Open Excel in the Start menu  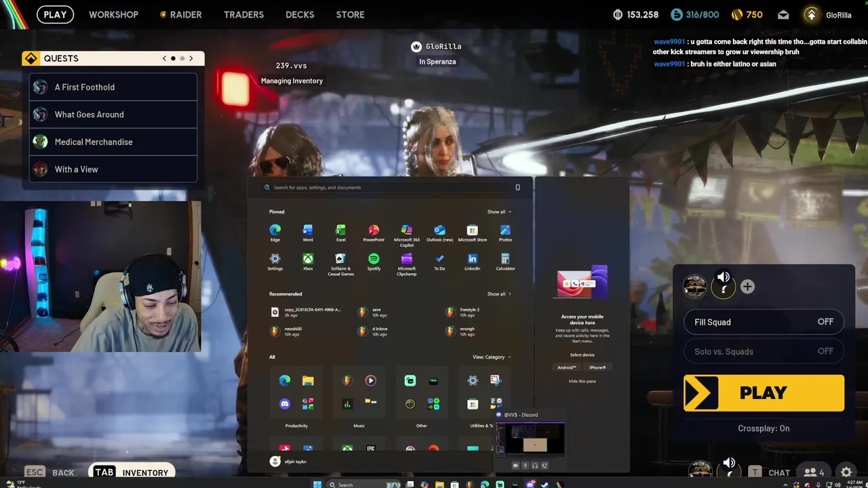[340, 232]
